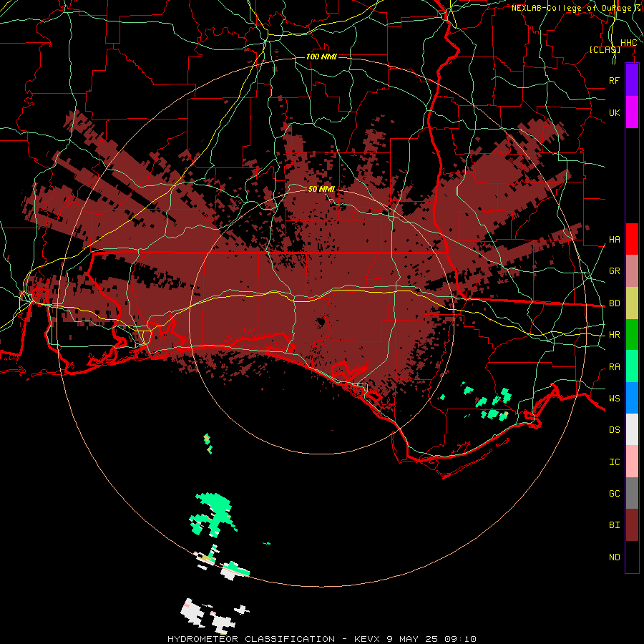Viewport: 644px width, 644px height.
Task: Click the '[CLAS]' label text
Action: (x=605, y=49)
